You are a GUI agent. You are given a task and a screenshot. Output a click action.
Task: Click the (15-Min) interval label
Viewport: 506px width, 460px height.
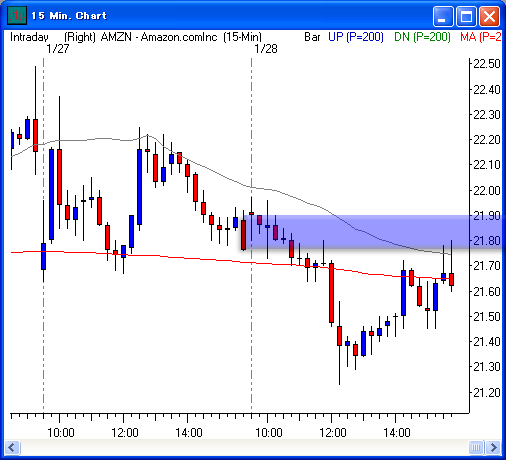pyautogui.click(x=242, y=37)
